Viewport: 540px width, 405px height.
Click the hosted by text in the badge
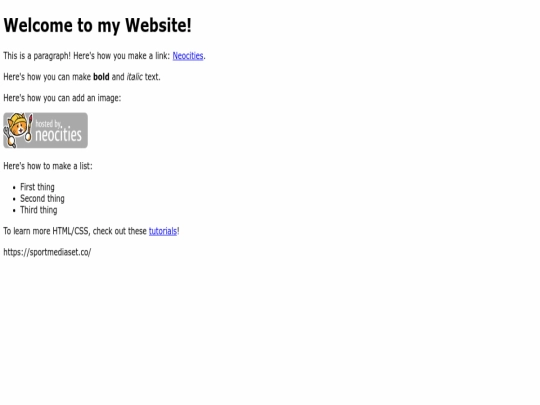[x=48, y=124]
